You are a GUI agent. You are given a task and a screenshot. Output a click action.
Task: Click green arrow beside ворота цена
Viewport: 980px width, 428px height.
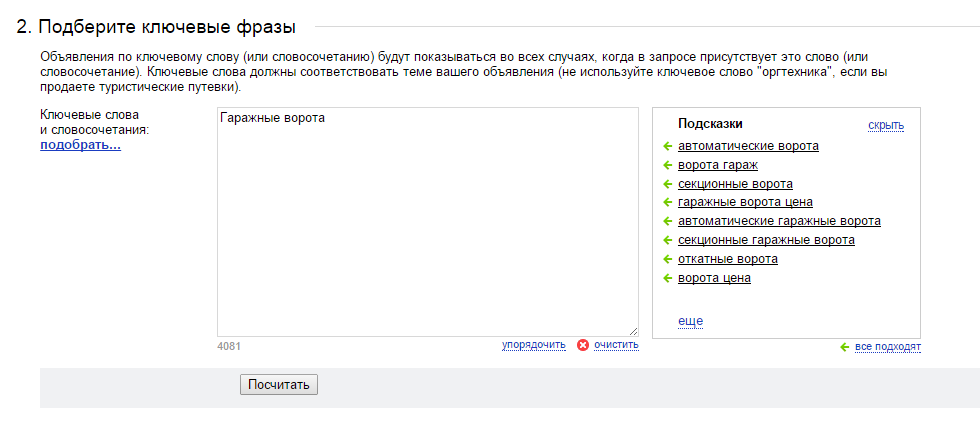[x=668, y=279]
